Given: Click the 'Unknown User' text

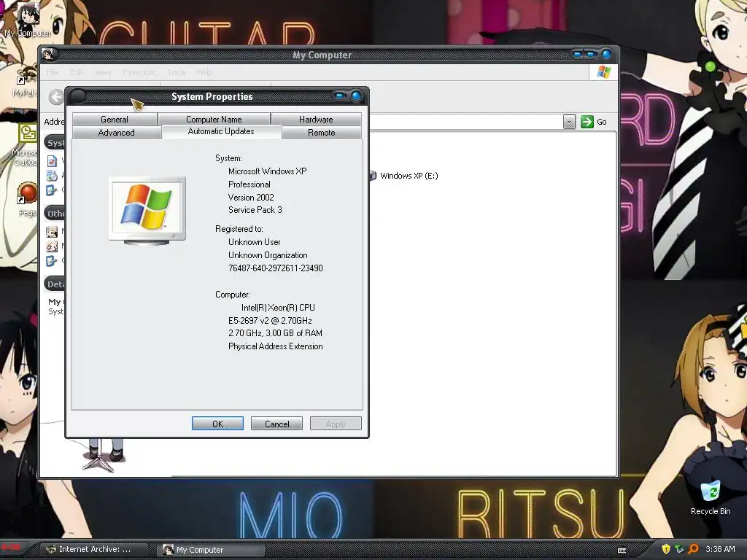Looking at the screenshot, I should click(255, 242).
